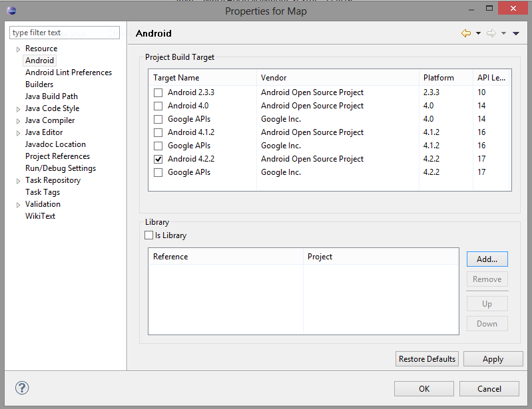Expand the Task Repository node
This screenshot has height=409, width=532.
click(19, 181)
